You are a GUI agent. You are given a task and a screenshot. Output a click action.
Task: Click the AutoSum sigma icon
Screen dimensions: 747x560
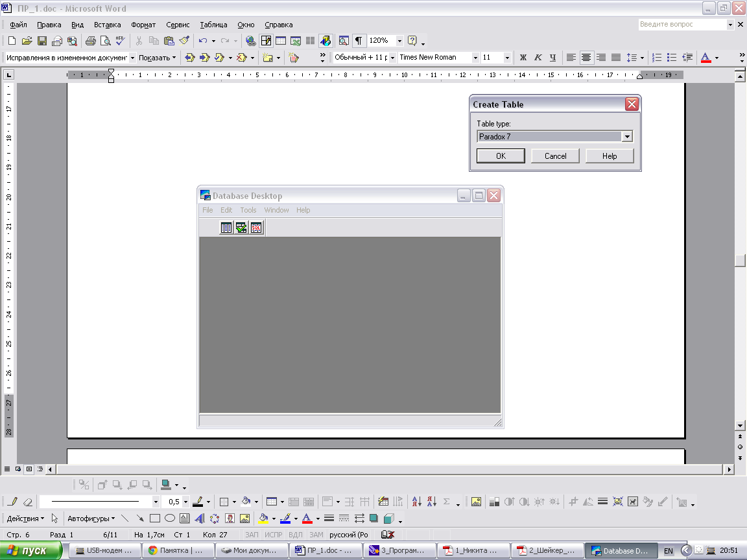(x=446, y=502)
